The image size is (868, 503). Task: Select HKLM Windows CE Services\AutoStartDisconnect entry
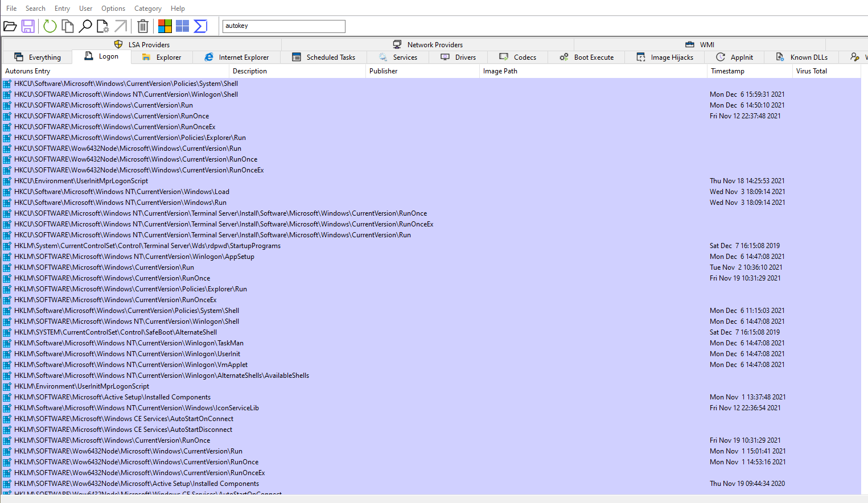click(x=431, y=430)
